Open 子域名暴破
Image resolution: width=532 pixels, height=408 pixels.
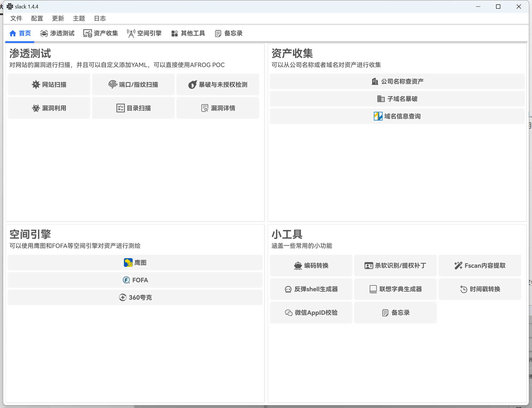click(x=397, y=99)
